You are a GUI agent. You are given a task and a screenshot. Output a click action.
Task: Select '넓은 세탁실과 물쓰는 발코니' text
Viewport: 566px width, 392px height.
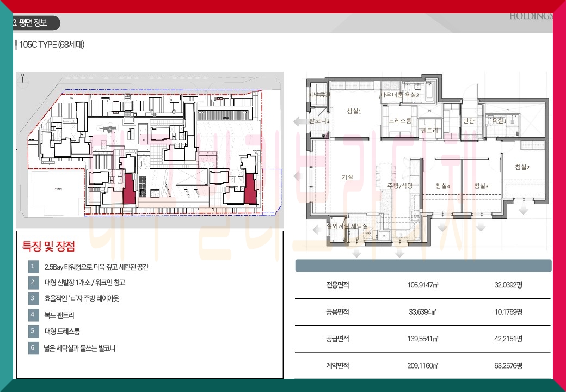pyautogui.click(x=80, y=348)
